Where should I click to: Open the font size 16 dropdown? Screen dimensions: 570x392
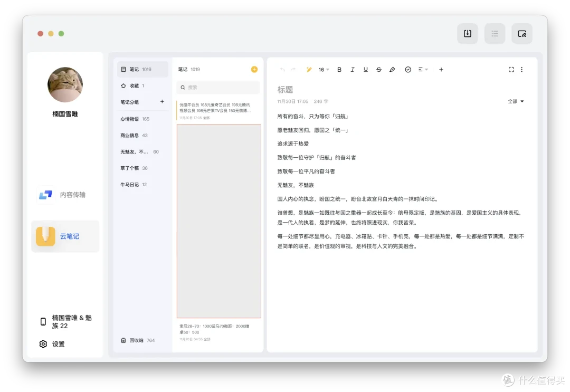324,70
